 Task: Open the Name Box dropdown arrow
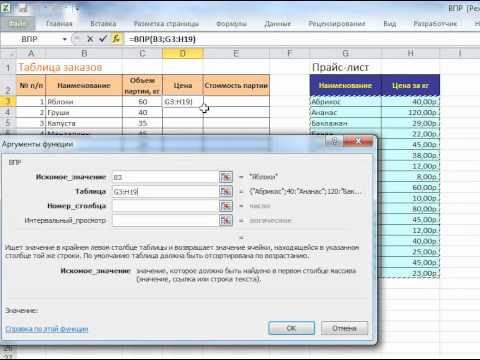pos(65,39)
